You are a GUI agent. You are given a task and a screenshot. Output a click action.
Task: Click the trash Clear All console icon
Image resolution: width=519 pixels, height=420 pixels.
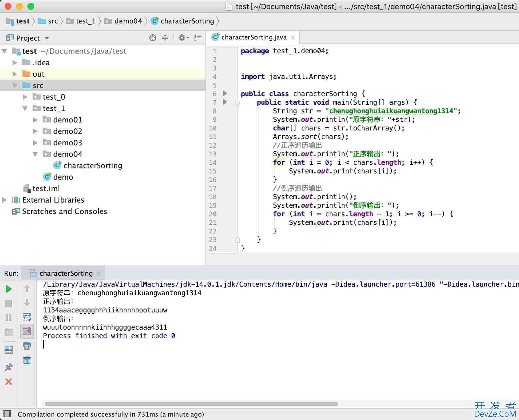coord(27,360)
